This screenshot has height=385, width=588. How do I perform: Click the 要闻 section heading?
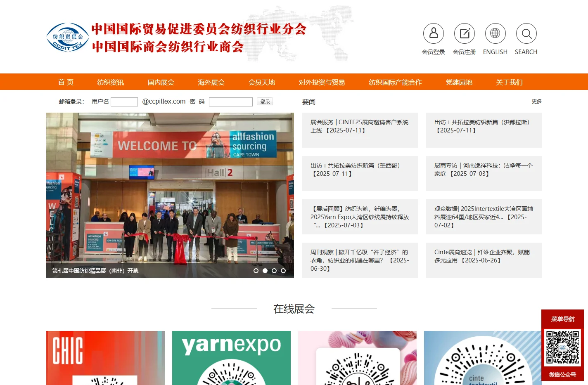click(x=309, y=102)
